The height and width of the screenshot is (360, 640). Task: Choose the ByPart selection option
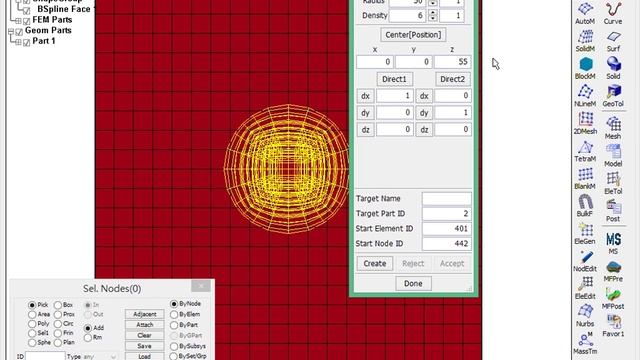point(174,325)
